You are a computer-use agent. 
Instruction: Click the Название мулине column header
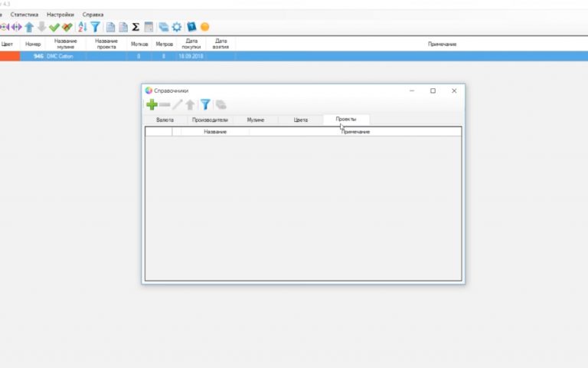pos(66,44)
